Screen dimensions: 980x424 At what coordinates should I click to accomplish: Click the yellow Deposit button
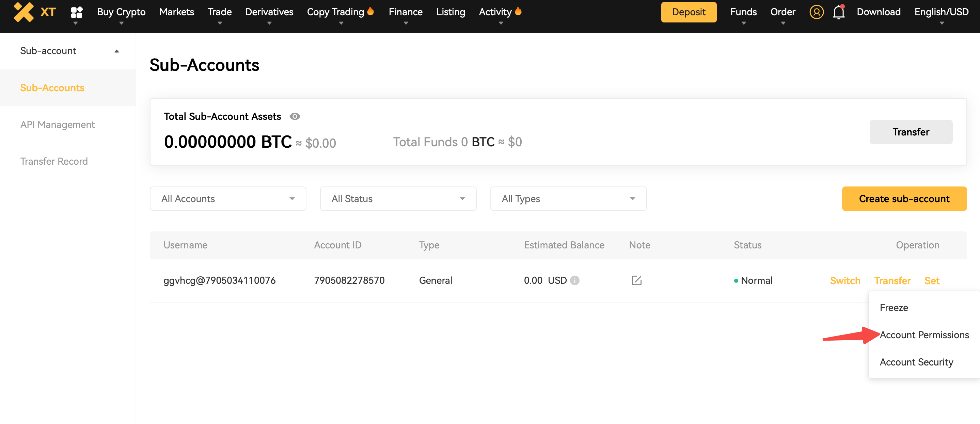688,12
